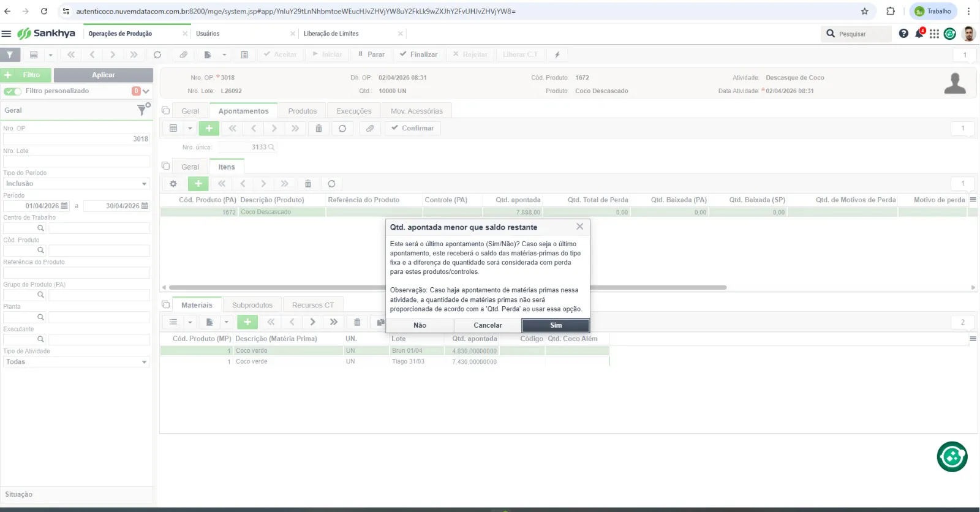Confirm with the Sim button

tap(556, 325)
